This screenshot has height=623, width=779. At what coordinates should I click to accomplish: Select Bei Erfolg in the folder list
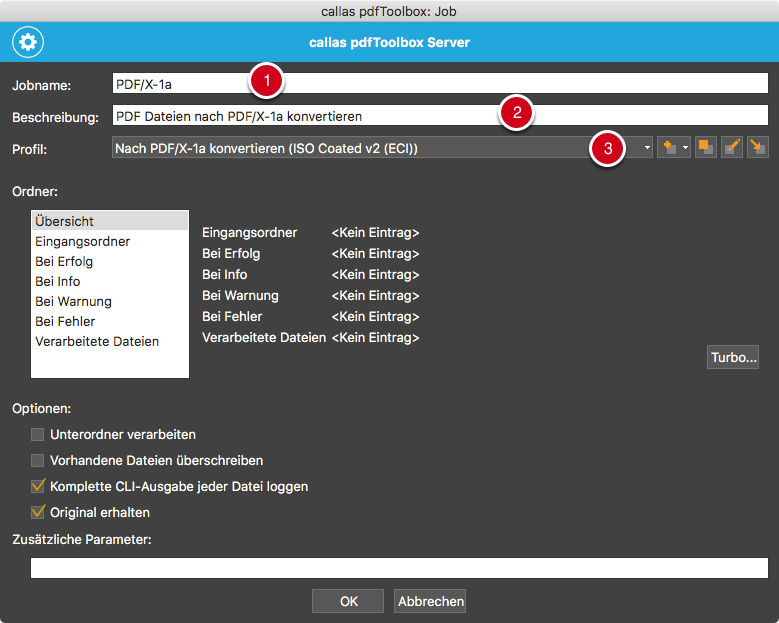(x=110, y=261)
